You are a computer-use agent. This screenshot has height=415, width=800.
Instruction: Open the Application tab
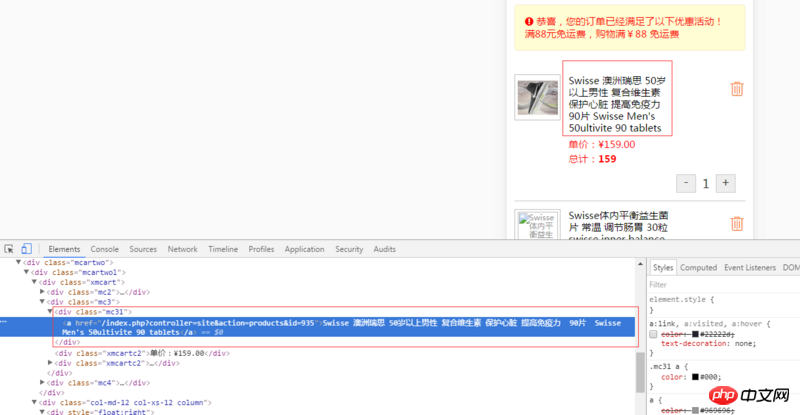coord(305,249)
